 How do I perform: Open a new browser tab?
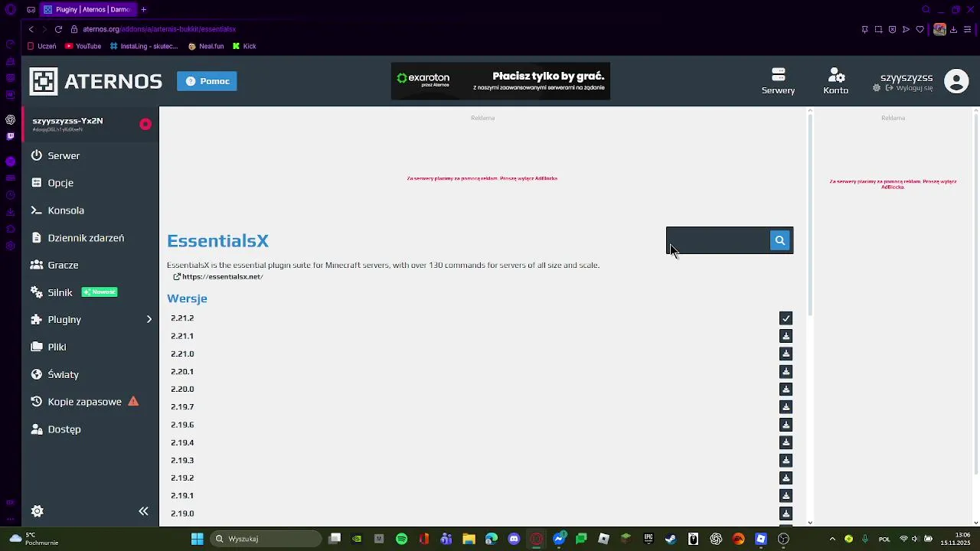pyautogui.click(x=143, y=9)
